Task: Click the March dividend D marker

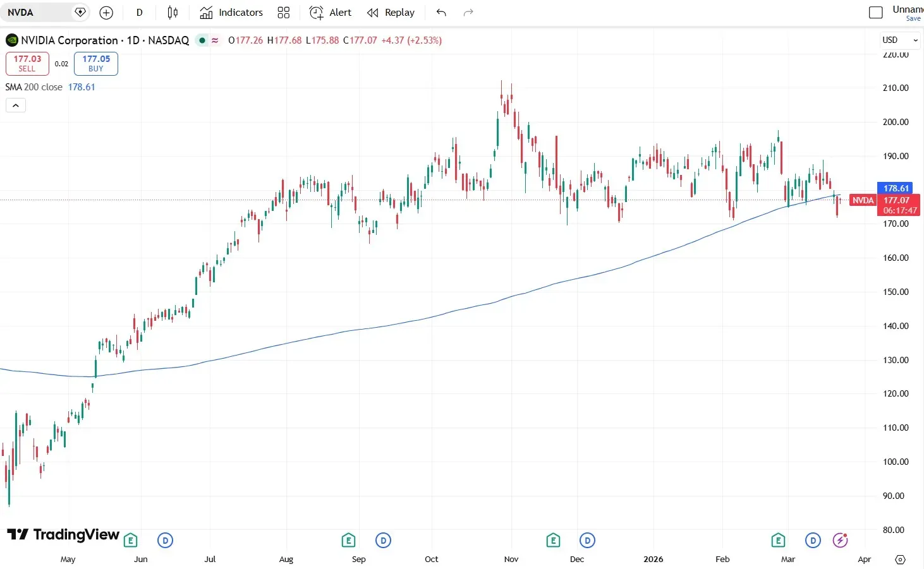Action: [x=813, y=540]
